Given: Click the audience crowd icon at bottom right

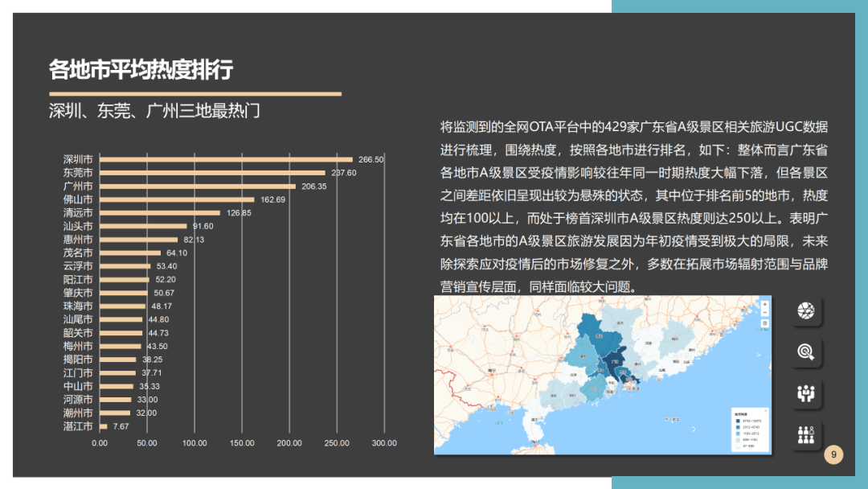Looking at the screenshot, I should click(806, 434).
